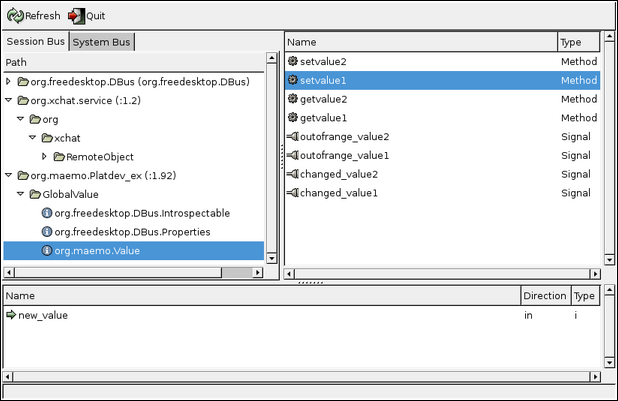The width and height of the screenshot is (618, 401).
Task: Select the org.freedesktop.DBus.Introspectable interface
Action: [142, 213]
